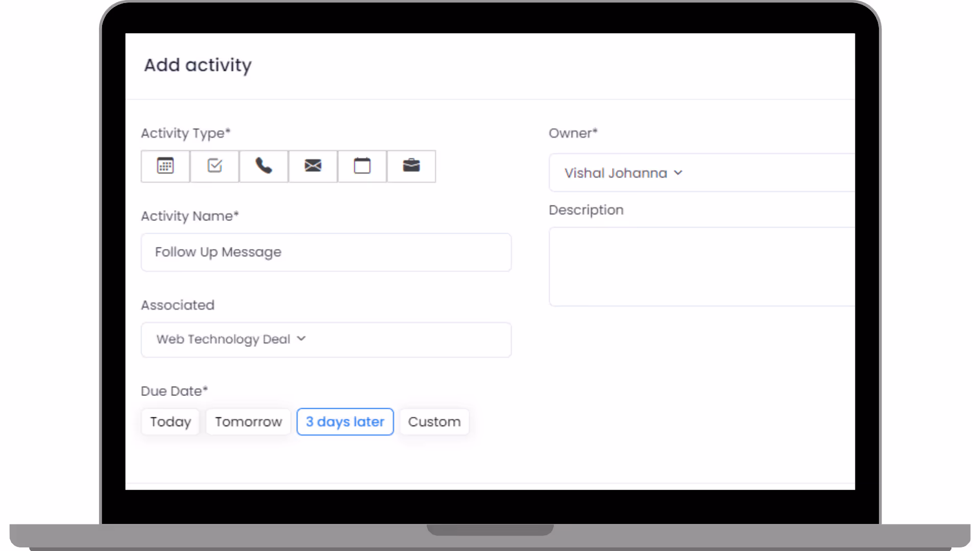Screen dimensions: 980x551
Task: Select the calendar grid activity type icon
Action: (165, 166)
